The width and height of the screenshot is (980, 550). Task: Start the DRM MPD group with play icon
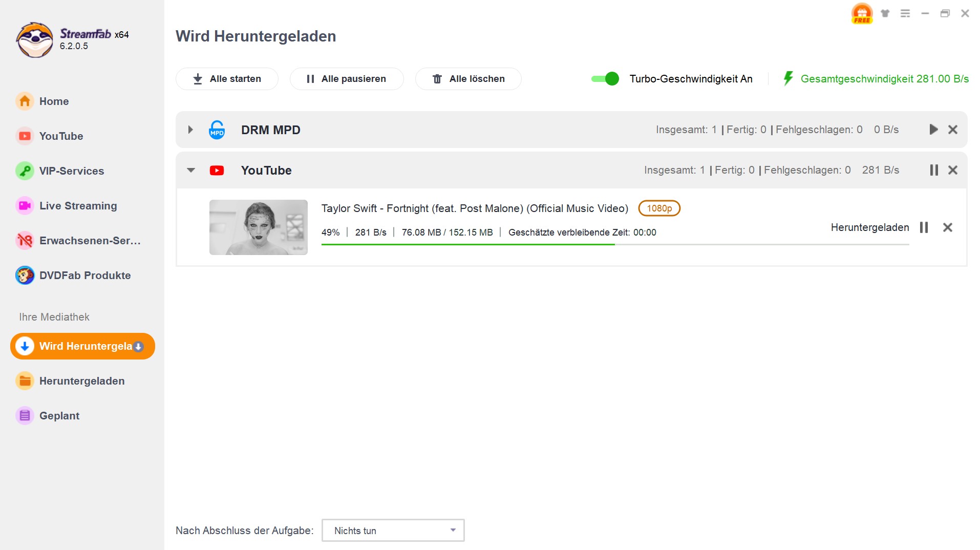[x=933, y=130]
